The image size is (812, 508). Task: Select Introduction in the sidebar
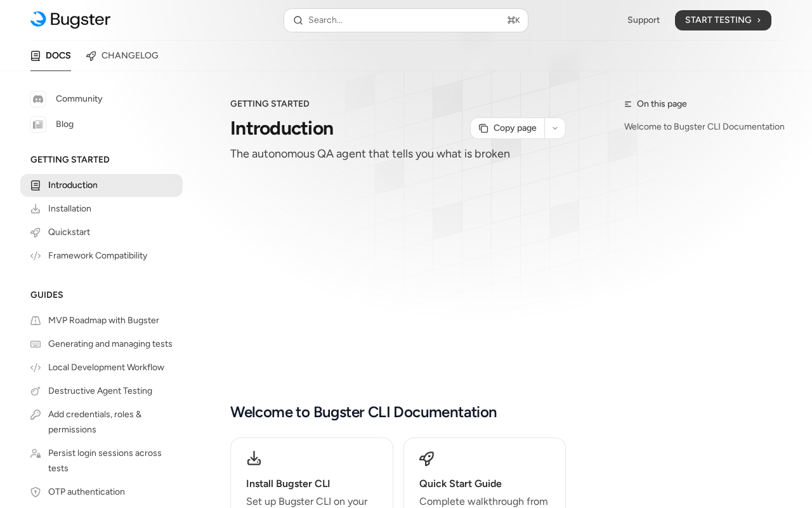[x=101, y=185]
